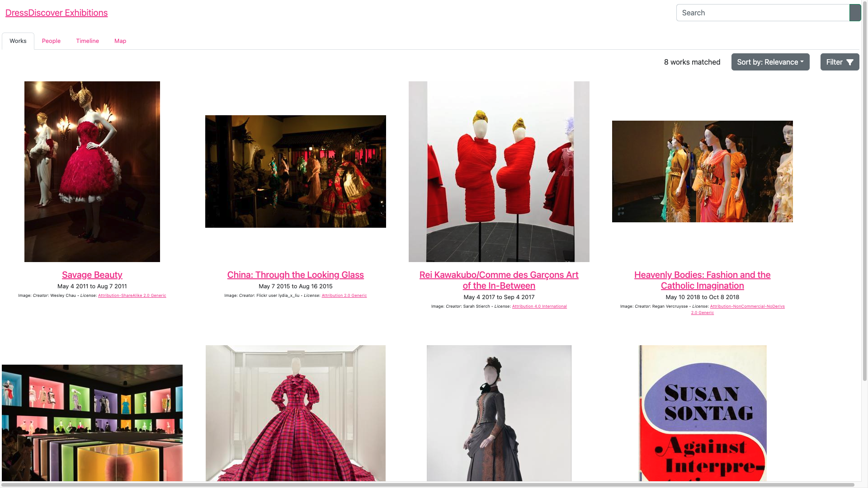Select the People tab icon
The height and width of the screenshot is (488, 868).
(x=51, y=41)
